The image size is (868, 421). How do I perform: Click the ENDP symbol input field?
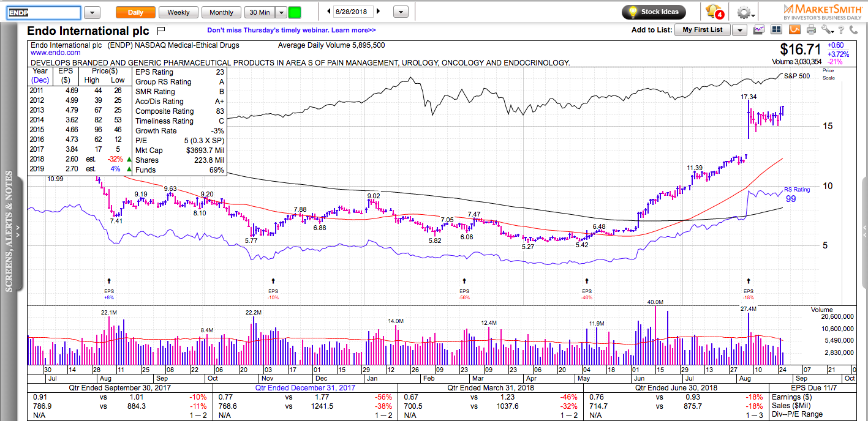click(43, 12)
